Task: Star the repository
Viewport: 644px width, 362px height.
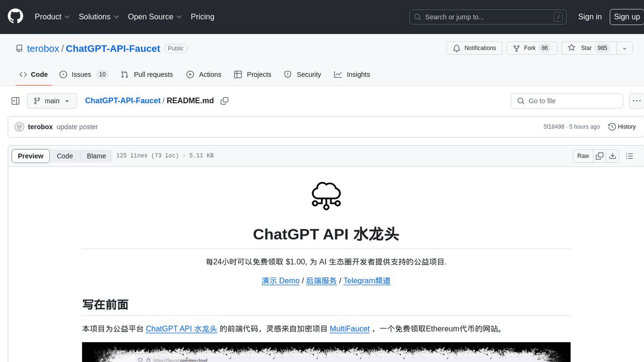Action: tap(589, 48)
